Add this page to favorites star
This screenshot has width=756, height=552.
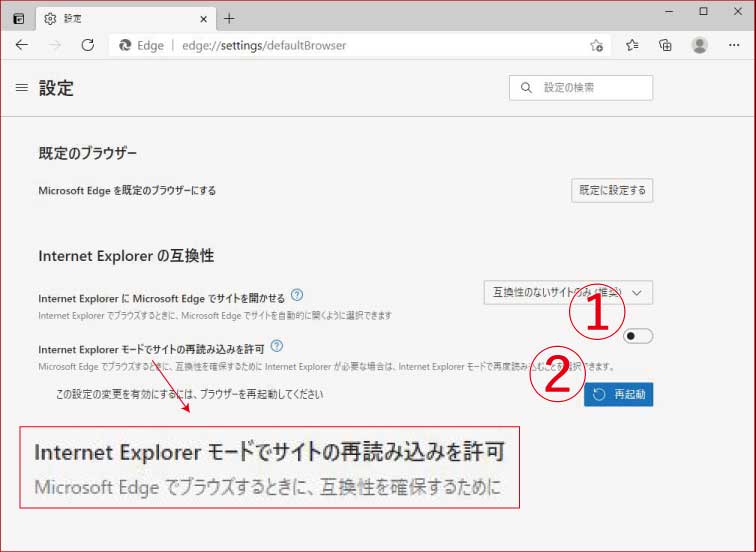[x=596, y=45]
